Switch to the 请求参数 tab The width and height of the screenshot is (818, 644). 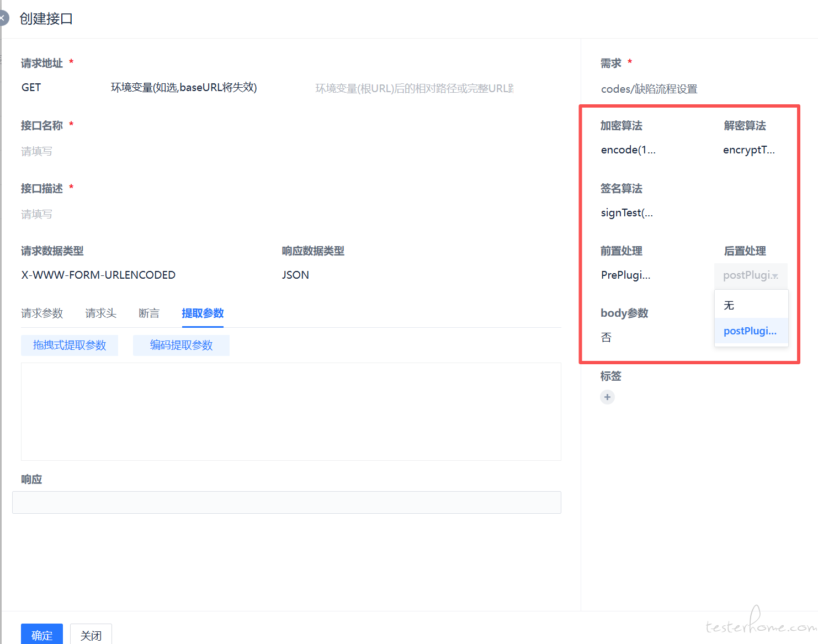pyautogui.click(x=42, y=313)
